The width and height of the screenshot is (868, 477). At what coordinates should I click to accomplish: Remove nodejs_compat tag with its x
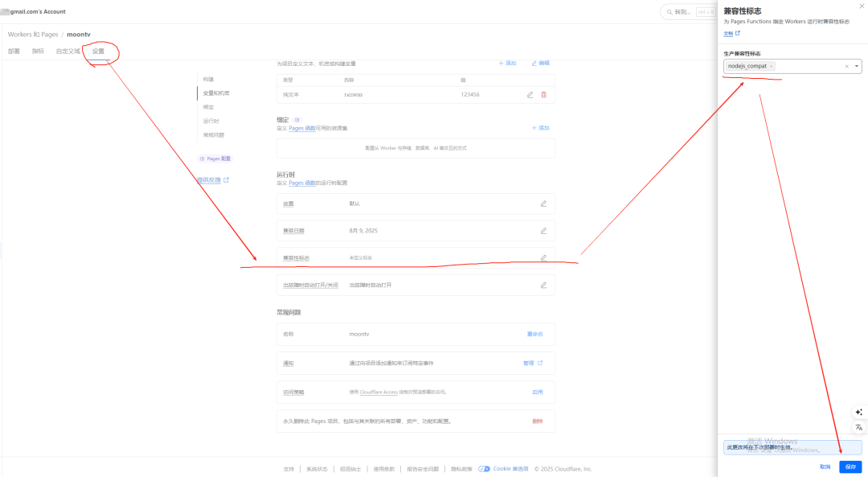click(772, 66)
